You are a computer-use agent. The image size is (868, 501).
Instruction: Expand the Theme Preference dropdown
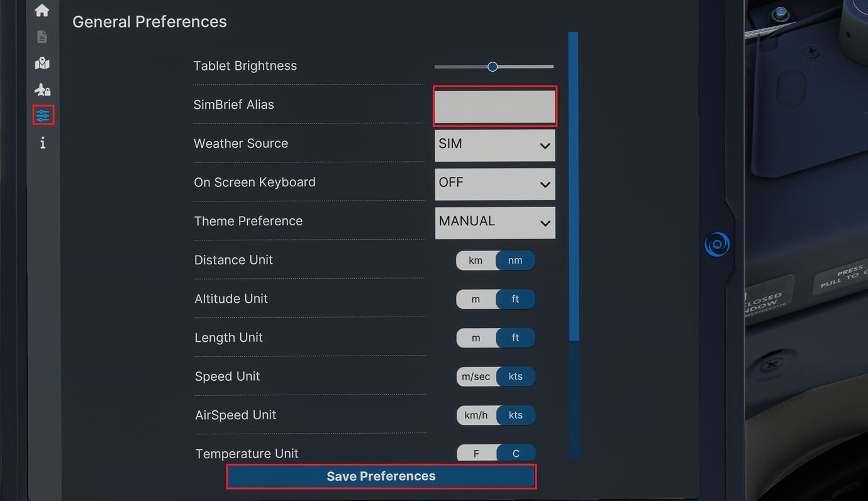[x=494, y=222]
